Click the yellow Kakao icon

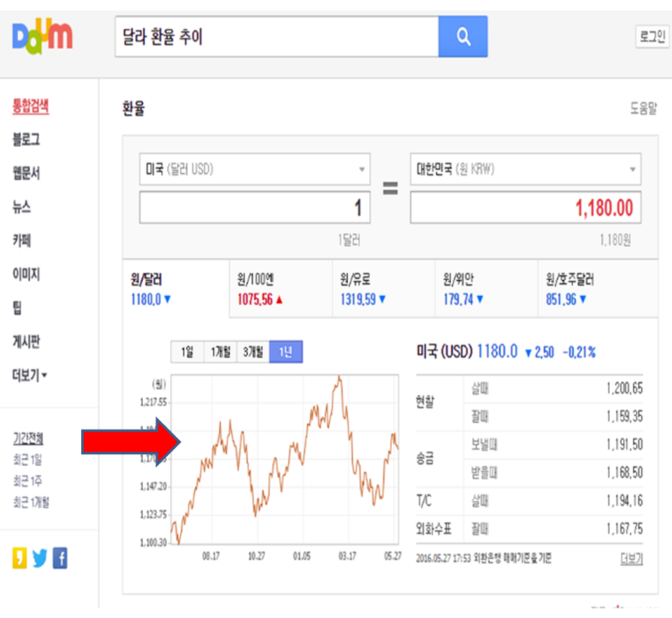point(21,558)
